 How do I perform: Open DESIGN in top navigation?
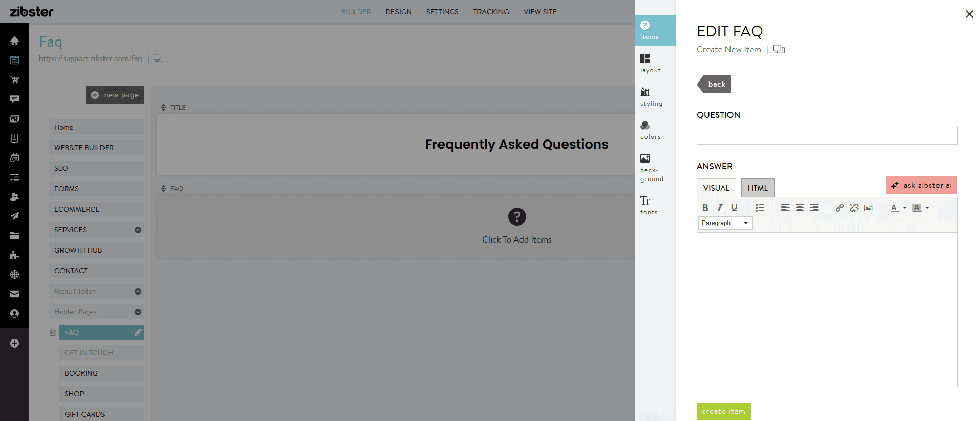coord(399,12)
